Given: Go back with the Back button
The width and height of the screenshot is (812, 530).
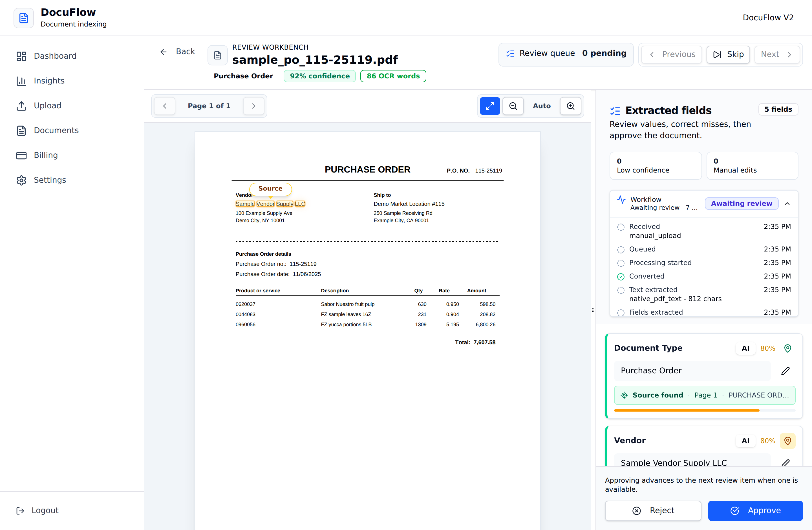Looking at the screenshot, I should click(x=177, y=52).
